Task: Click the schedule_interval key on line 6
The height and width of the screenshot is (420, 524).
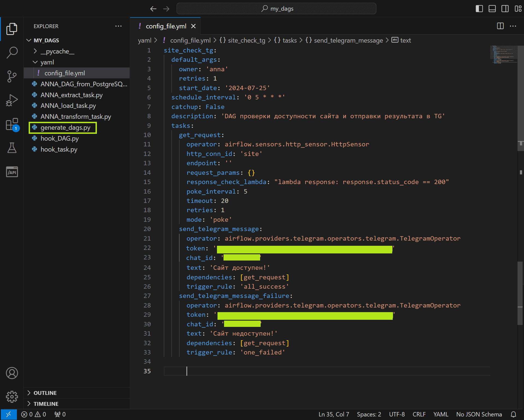Action: 204,97
